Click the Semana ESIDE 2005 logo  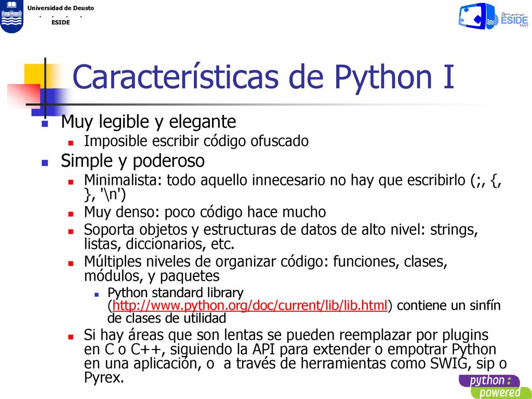click(x=494, y=16)
